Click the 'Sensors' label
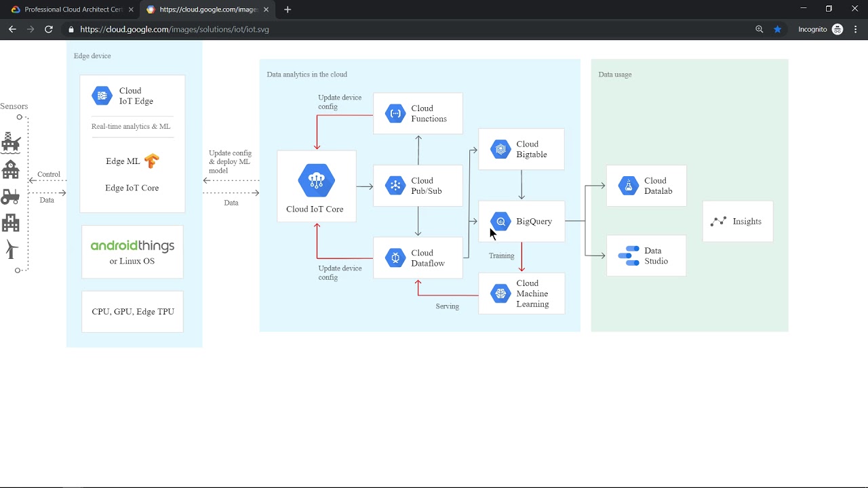This screenshot has width=868, height=488. (14, 106)
